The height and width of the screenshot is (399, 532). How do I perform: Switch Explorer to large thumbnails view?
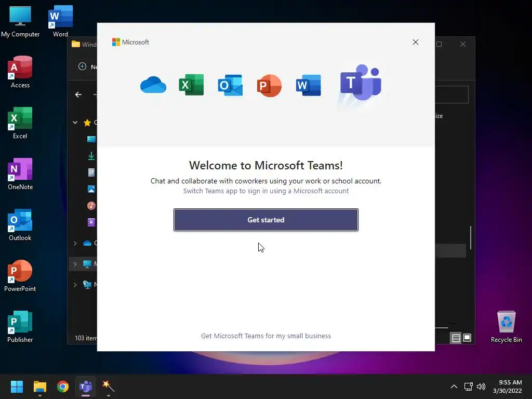pyautogui.click(x=467, y=338)
